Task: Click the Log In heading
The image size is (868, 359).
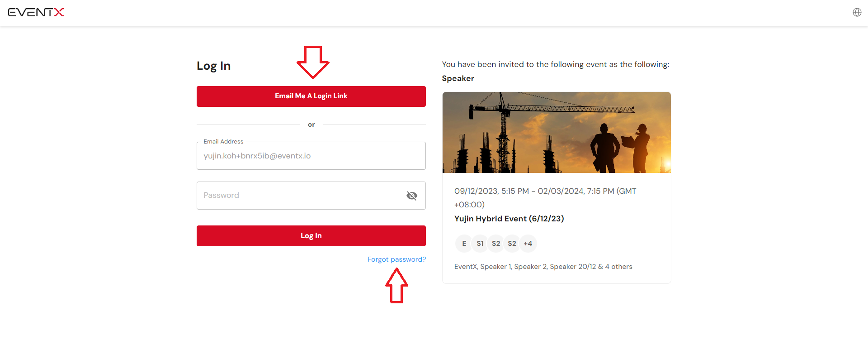Action: coord(213,66)
